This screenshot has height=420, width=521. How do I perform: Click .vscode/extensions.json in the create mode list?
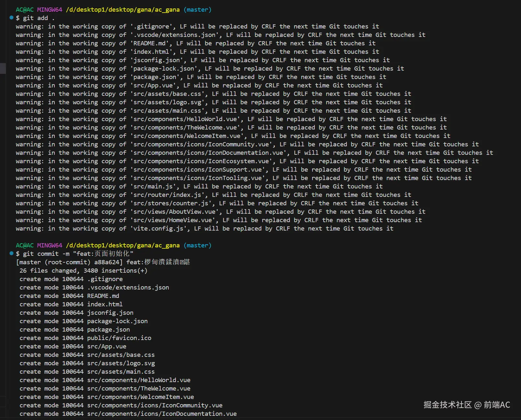coord(128,288)
